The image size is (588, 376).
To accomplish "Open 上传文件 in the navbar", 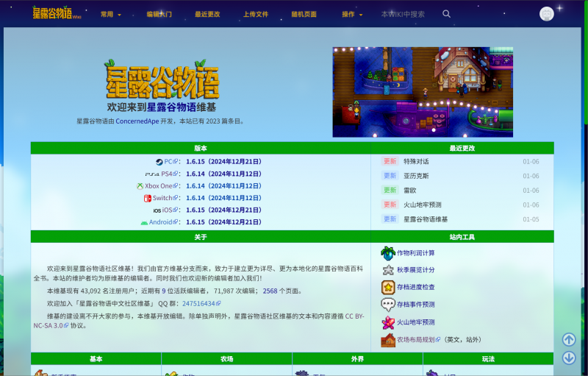I will pyautogui.click(x=256, y=14).
